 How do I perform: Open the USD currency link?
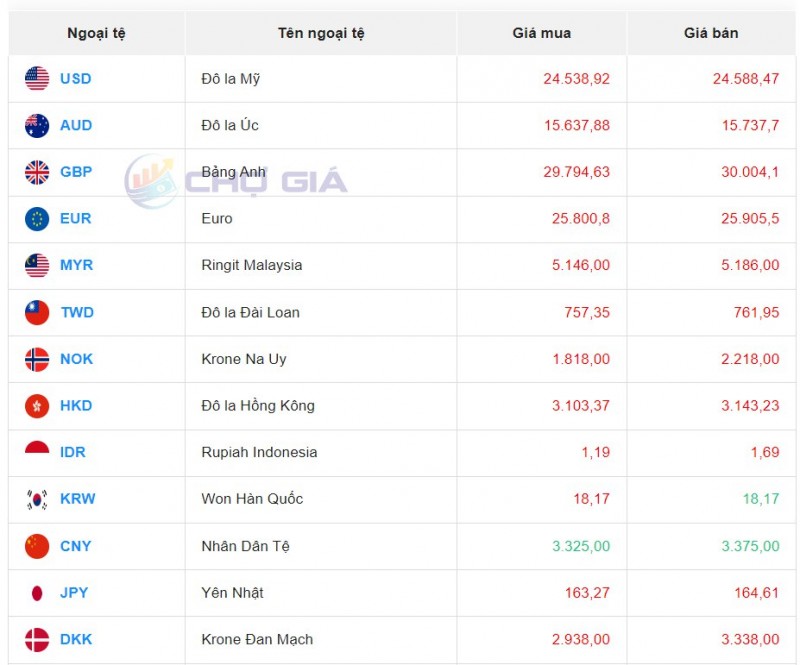[75, 79]
